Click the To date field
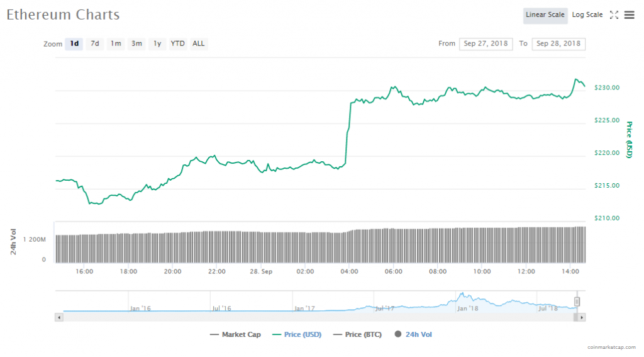The height and width of the screenshot is (357, 644). click(558, 44)
